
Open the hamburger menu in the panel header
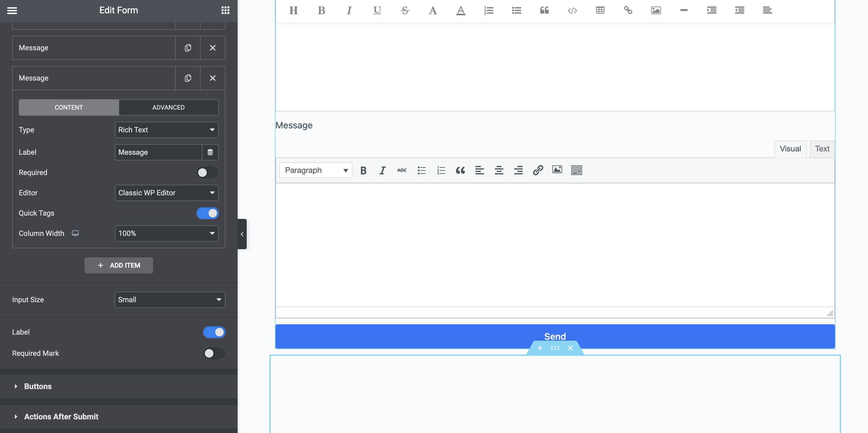12,10
